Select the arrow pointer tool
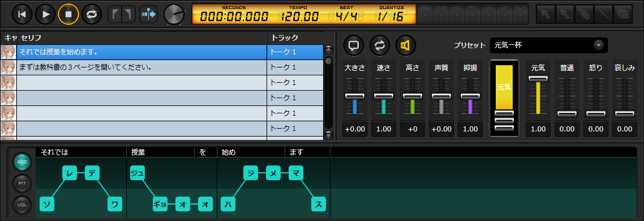 (x=546, y=14)
